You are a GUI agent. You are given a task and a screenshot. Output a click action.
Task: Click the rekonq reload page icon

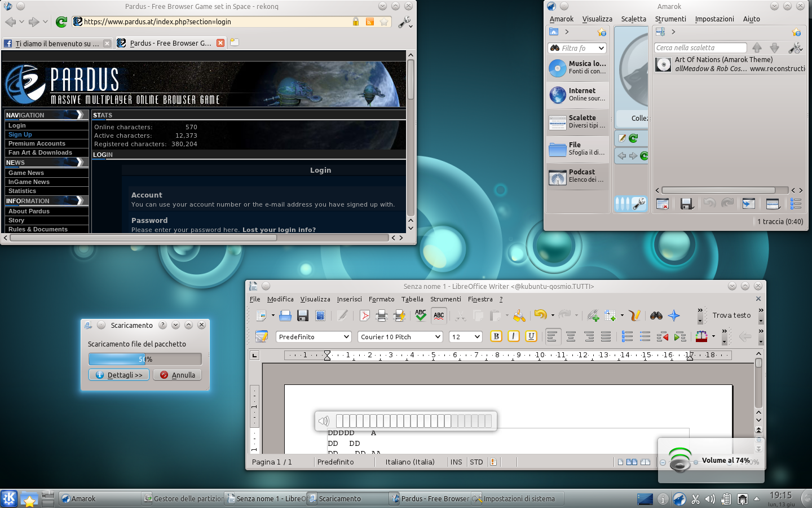tap(61, 22)
